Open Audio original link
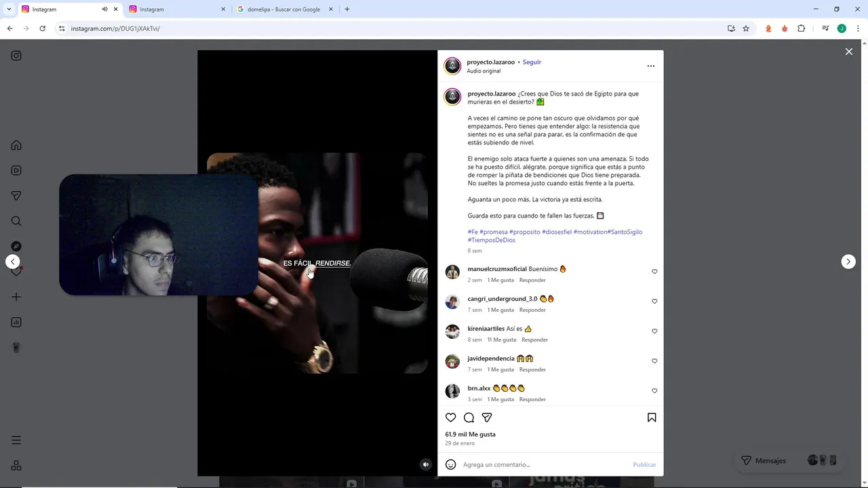 [484, 70]
